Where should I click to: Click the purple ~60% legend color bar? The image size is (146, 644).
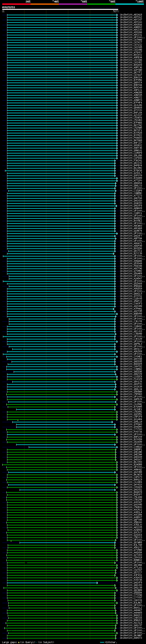pos(73,4)
